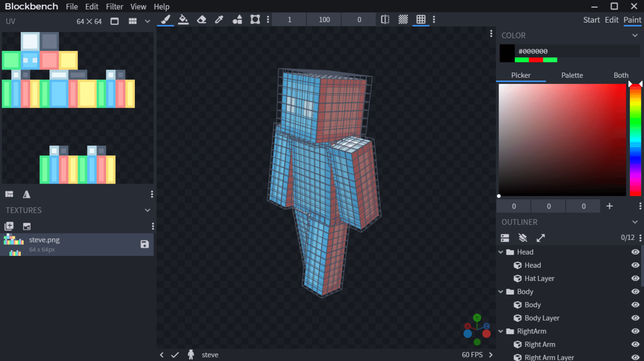This screenshot has height=361, width=644.
Task: Select the Picker color tab
Action: (x=521, y=75)
